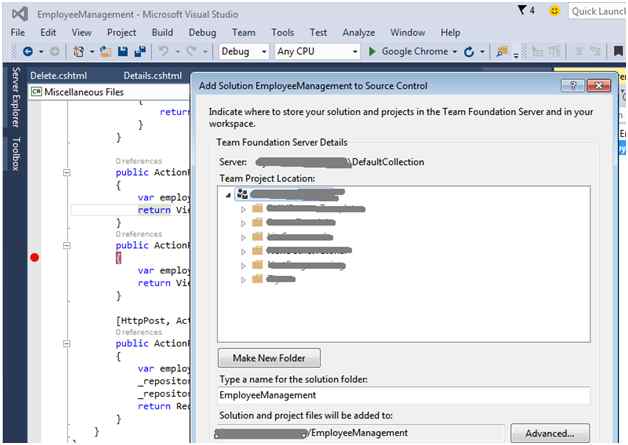This screenshot has height=445, width=628.
Task: Click the green Start debugging arrow
Action: point(372,51)
